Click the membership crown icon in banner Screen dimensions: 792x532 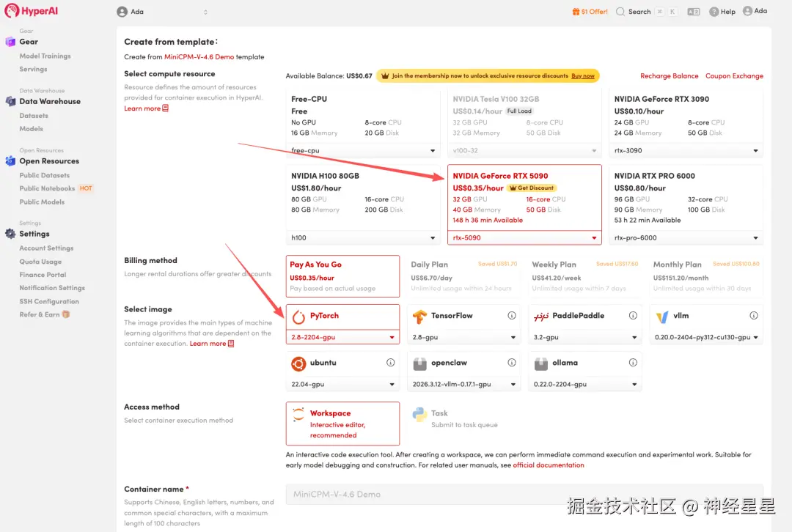point(385,75)
